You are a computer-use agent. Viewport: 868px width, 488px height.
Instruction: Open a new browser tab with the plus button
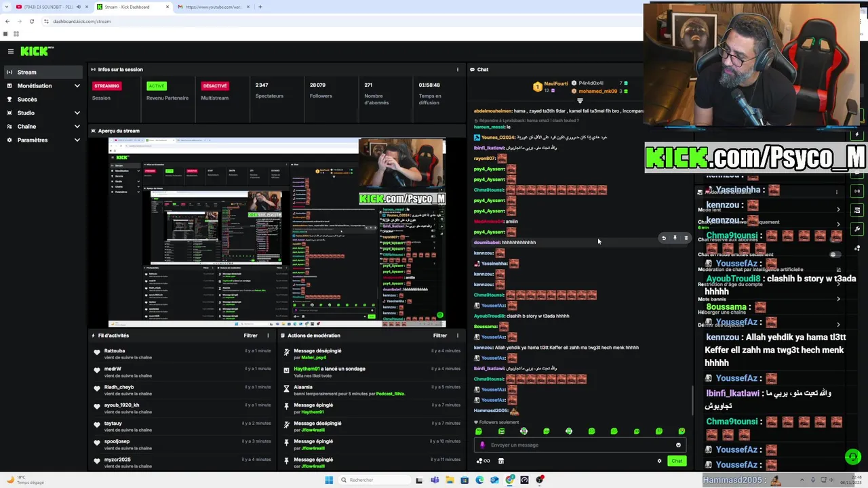tap(260, 7)
